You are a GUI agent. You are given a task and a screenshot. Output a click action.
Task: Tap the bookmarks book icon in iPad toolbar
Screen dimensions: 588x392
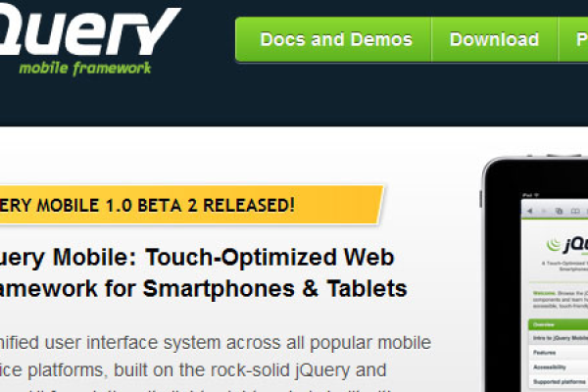point(575,212)
